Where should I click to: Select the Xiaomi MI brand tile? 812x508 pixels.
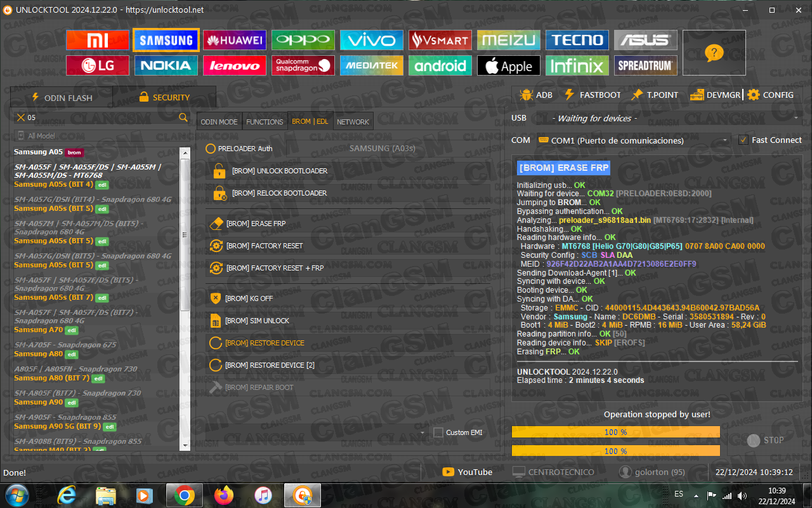98,40
